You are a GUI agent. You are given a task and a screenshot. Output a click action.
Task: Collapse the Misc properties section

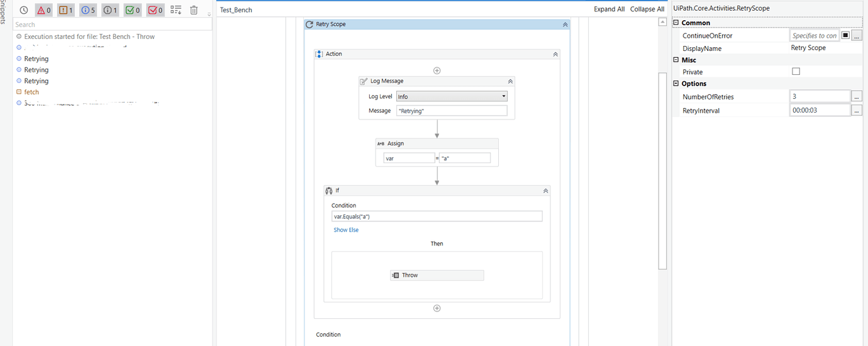click(676, 60)
